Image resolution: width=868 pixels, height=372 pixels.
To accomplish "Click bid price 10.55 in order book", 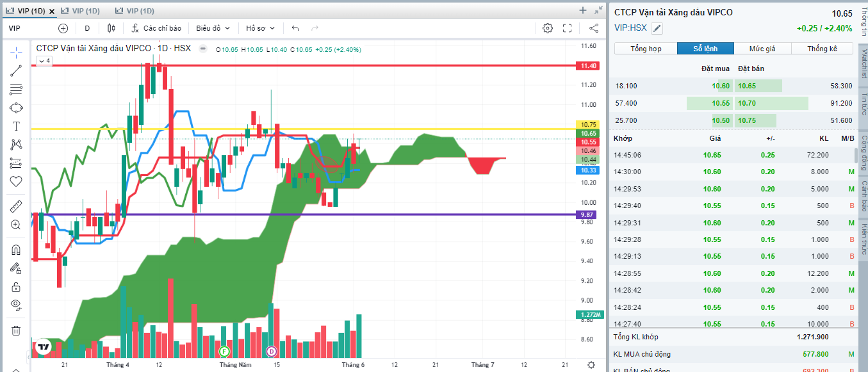I will [721, 103].
